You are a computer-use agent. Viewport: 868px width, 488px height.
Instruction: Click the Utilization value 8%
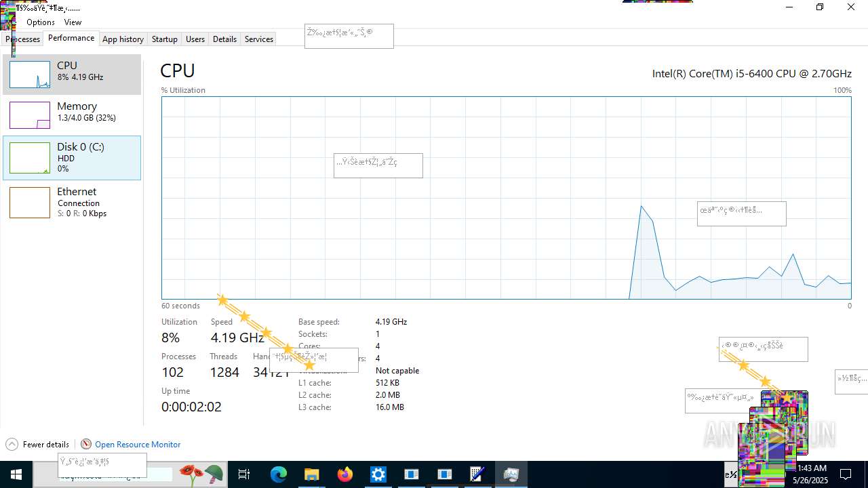coord(171,338)
